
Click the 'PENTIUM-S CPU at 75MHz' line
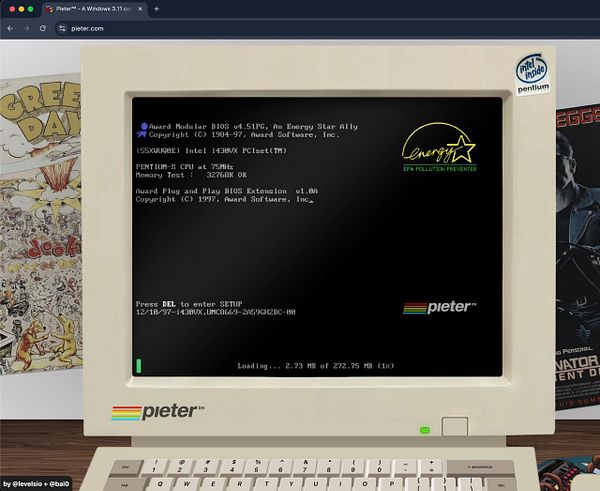184,166
